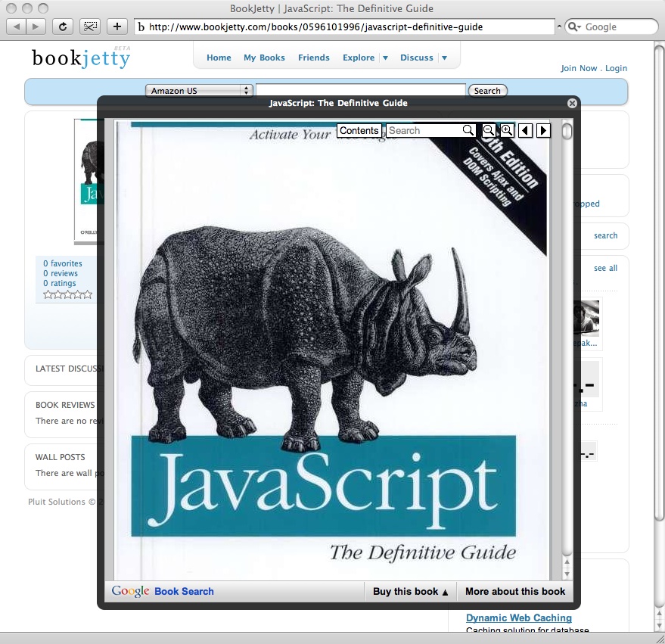Screen dimensions: 665x644
Task: Open the Amazon US store dropdown
Action: pos(199,91)
